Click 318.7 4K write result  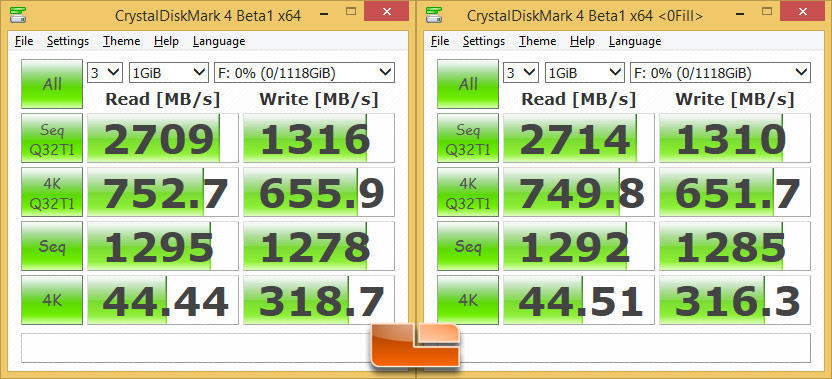point(319,300)
